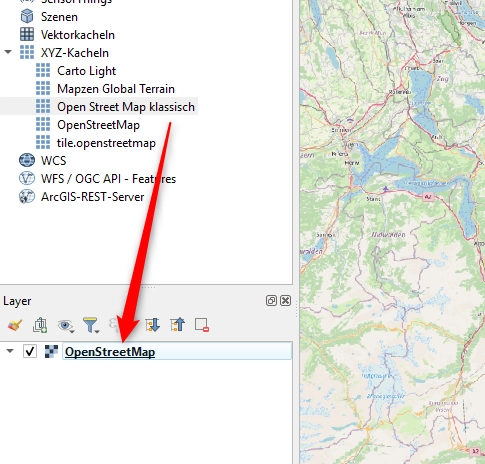Select Mapzen Global Terrain tile entry
Screen dimensions: 485x464
[116, 89]
